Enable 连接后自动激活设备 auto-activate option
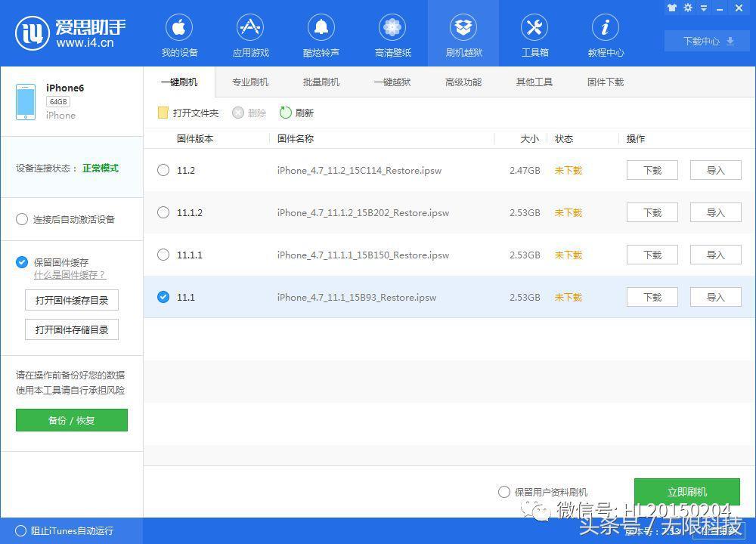Image resolution: width=756 pixels, height=544 pixels. pyautogui.click(x=22, y=219)
